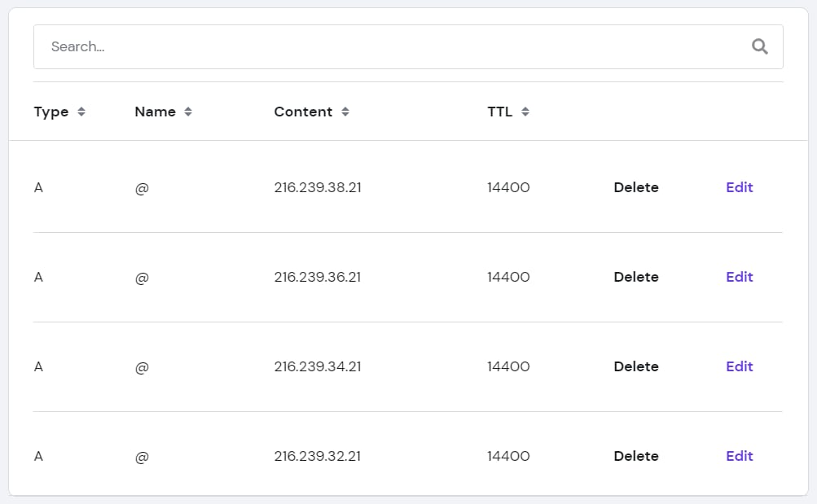
Task: Sort records by Name column arrows
Action: [x=188, y=112]
